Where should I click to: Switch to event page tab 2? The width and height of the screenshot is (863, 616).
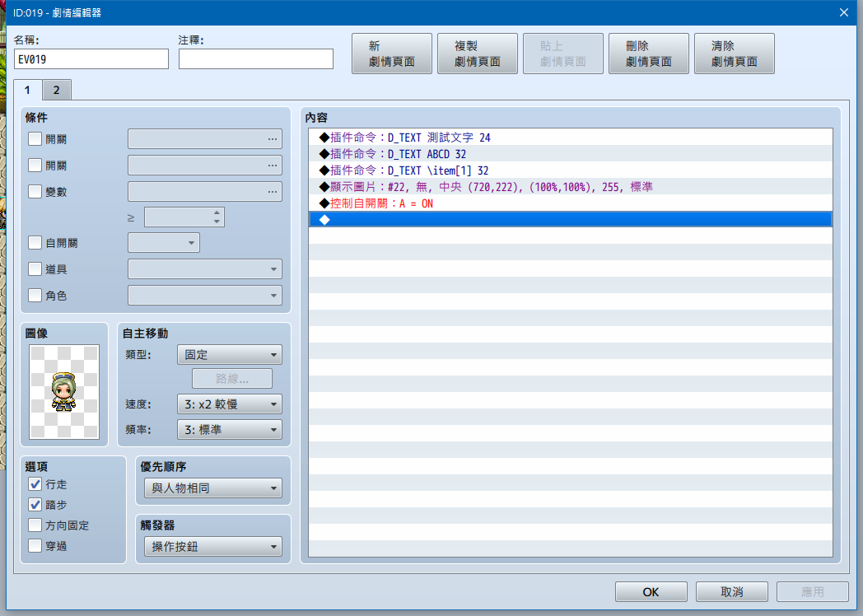(56, 91)
